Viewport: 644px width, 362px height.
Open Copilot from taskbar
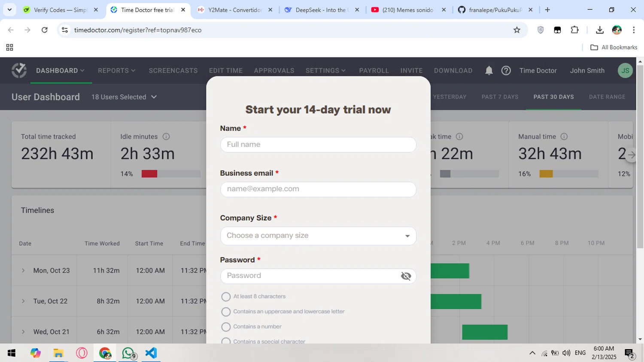35,353
